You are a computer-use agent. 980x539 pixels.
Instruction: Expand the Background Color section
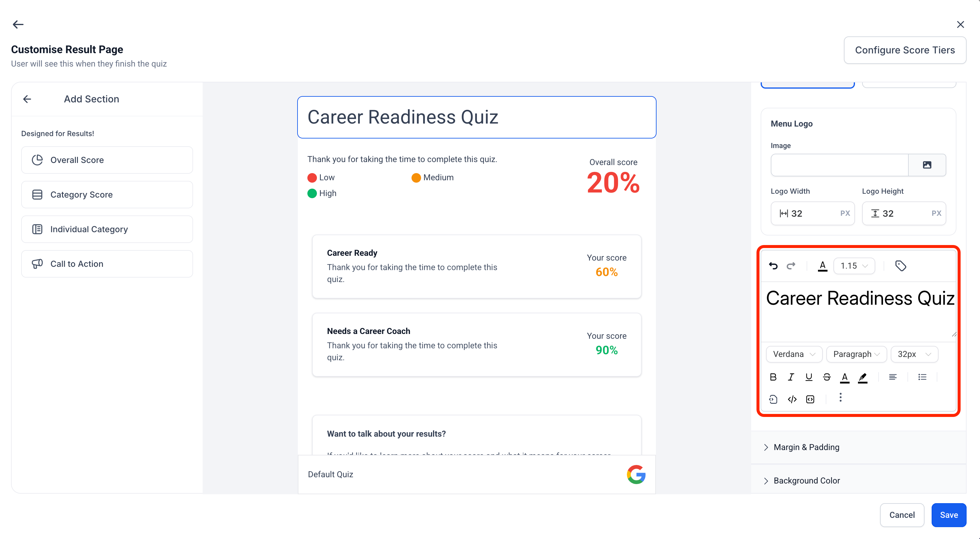[x=807, y=481]
